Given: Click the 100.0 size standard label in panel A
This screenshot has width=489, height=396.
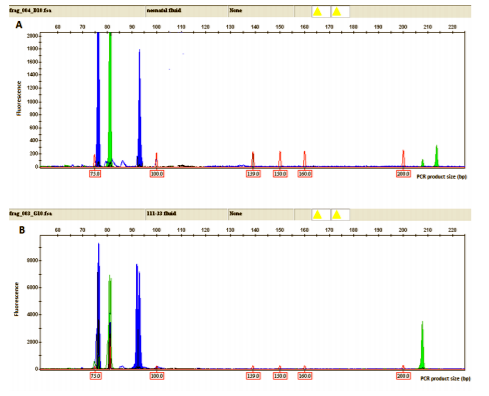Looking at the screenshot, I should pos(157,174).
